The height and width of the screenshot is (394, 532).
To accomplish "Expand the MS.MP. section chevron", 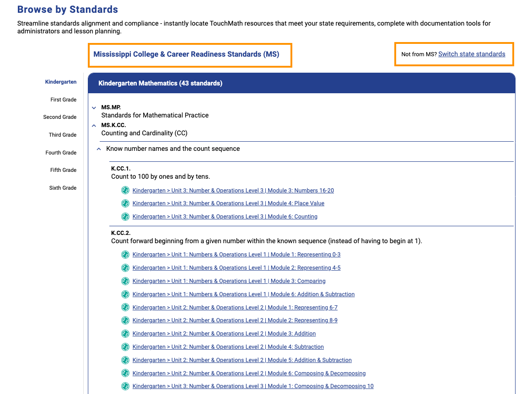I will point(94,108).
